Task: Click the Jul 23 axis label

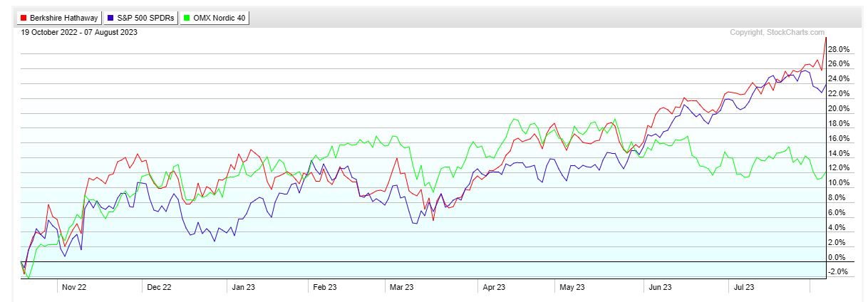Action: tap(743, 287)
